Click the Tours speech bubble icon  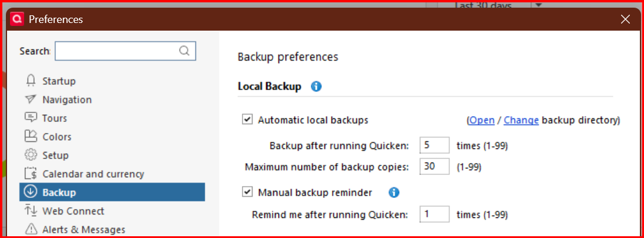(31, 118)
